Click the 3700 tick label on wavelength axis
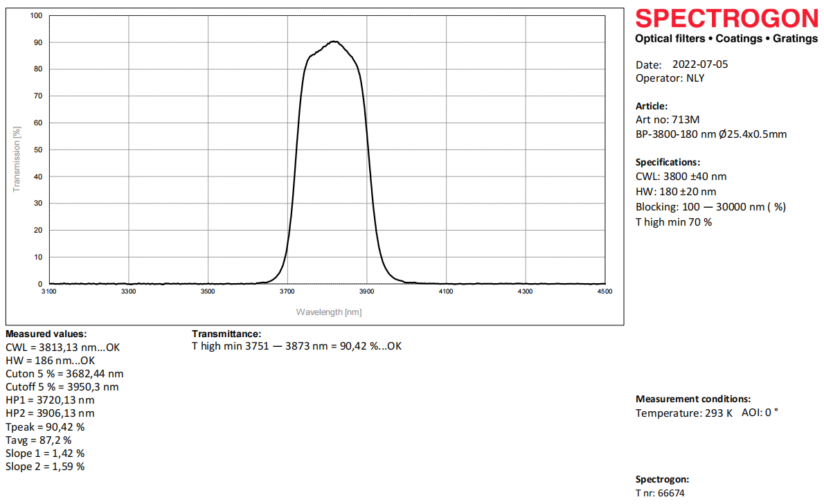This screenshot has width=824, height=504. [x=287, y=292]
